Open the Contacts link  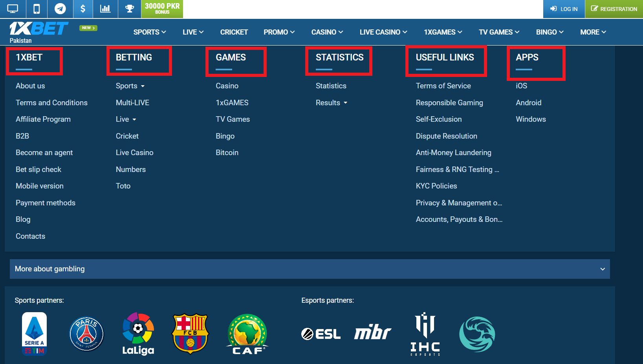pos(30,236)
